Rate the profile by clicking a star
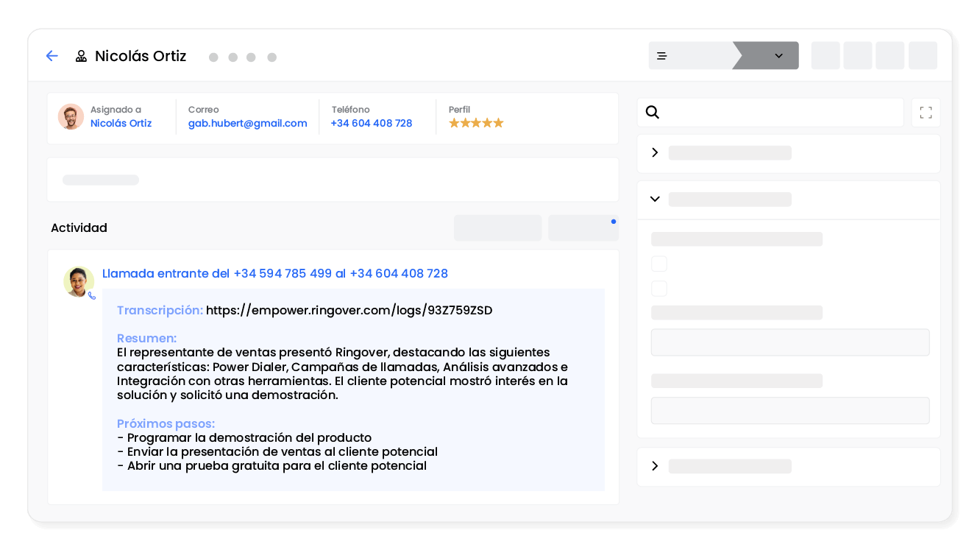The width and height of the screenshot is (980, 550). tap(475, 123)
